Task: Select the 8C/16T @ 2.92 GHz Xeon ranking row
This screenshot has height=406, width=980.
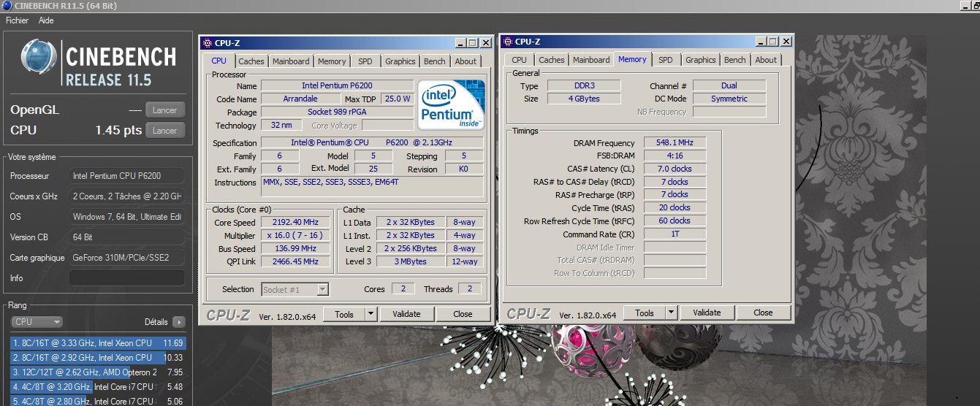Action: point(98,358)
